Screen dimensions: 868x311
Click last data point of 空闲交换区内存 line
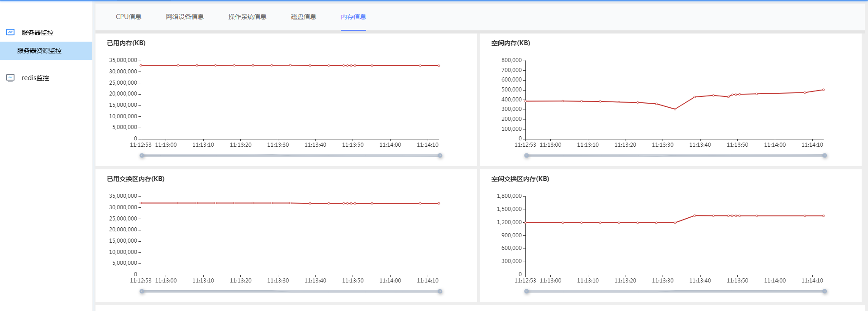coord(823,216)
